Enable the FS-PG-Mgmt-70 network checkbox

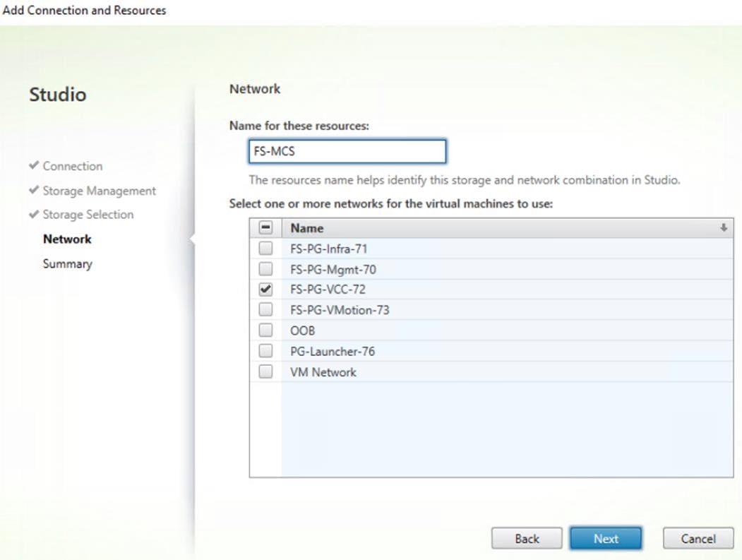click(265, 269)
